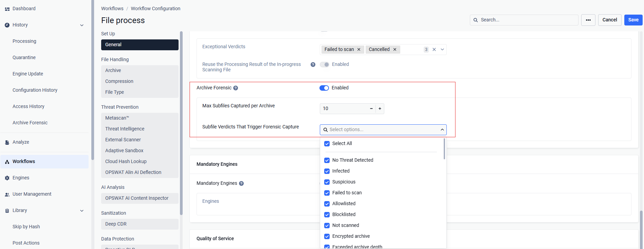Click the Max Subfiles number field

coord(344,109)
